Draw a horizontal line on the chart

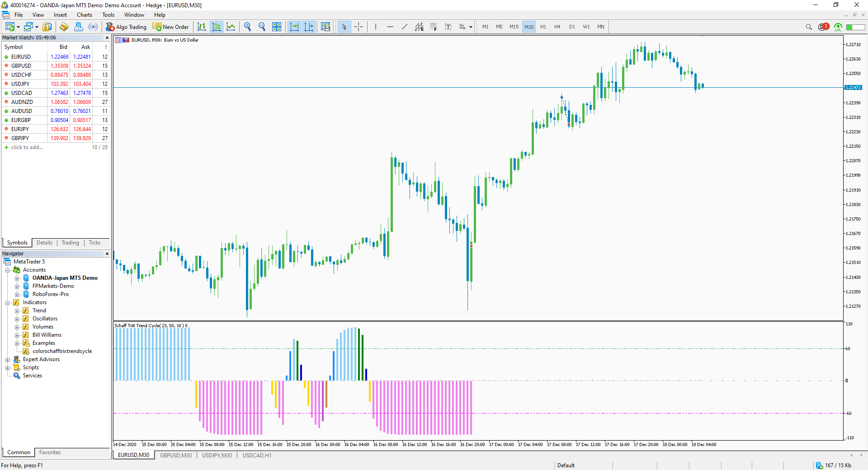click(x=390, y=27)
